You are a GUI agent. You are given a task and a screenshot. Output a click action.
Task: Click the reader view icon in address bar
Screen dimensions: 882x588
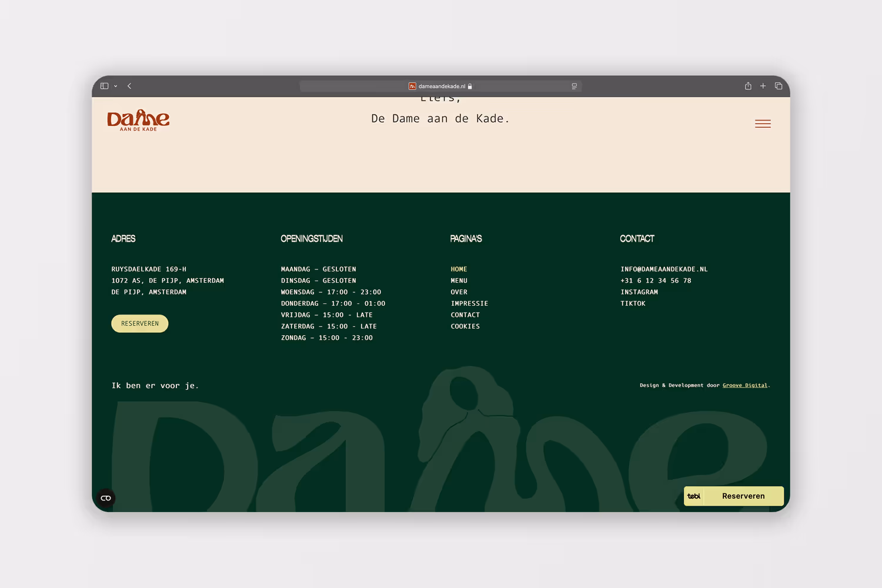(574, 86)
